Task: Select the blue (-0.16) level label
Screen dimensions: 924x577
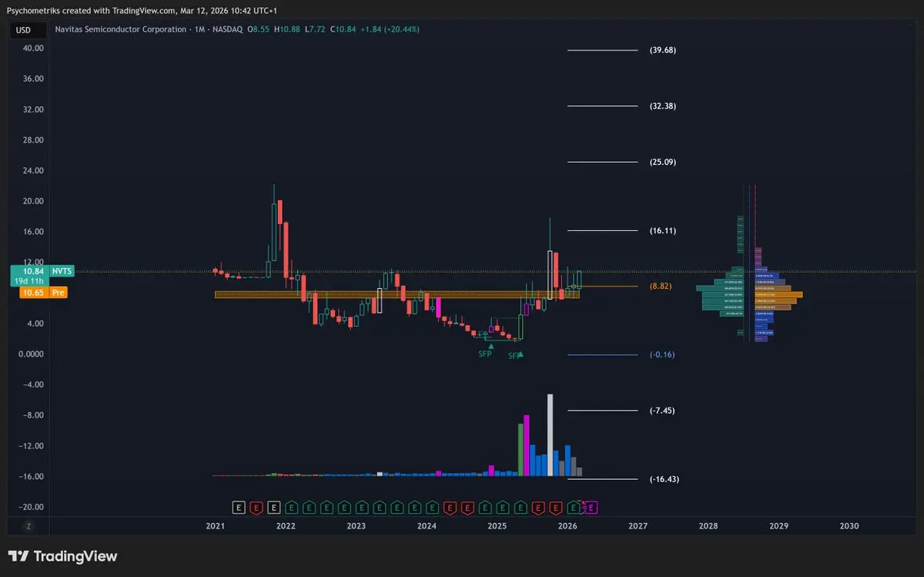Action: coord(662,355)
